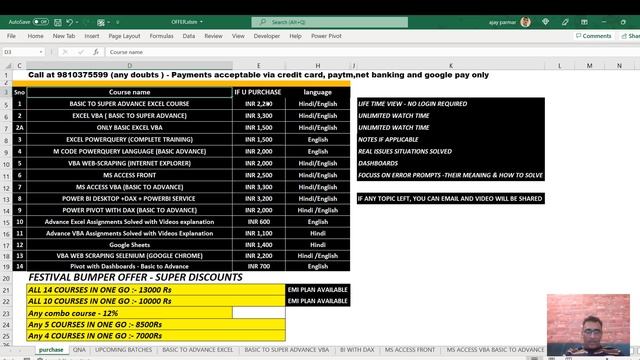Click the Select All corner triangle
The image size is (640, 360).
7,66
